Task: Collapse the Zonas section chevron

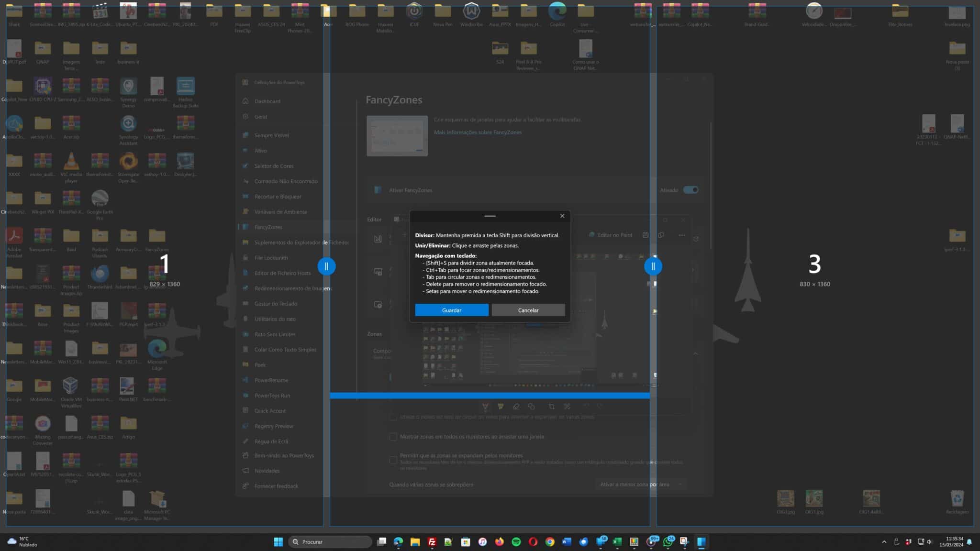Action: [x=695, y=353]
